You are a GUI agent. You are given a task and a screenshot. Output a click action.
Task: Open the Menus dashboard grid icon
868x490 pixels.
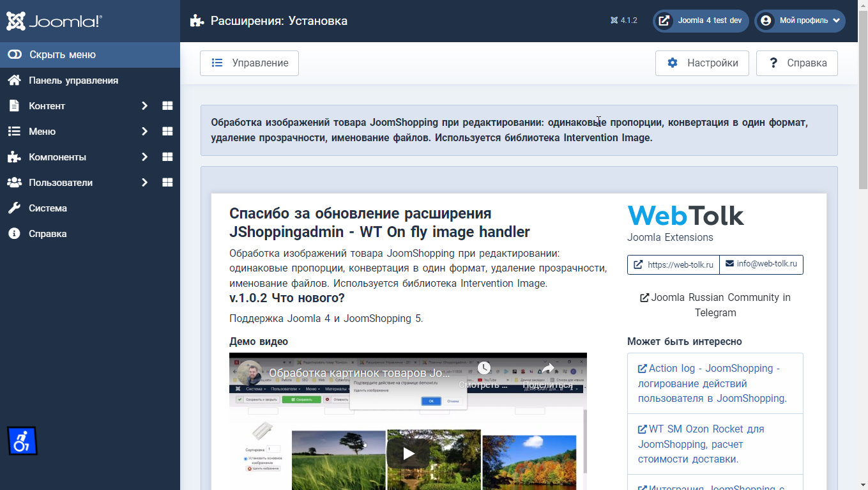pyautogui.click(x=167, y=132)
